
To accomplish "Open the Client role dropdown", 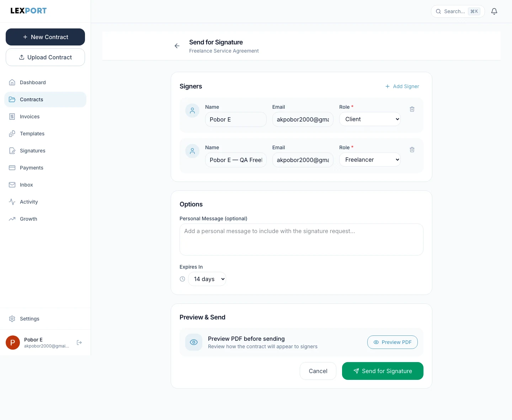I will tap(370, 119).
